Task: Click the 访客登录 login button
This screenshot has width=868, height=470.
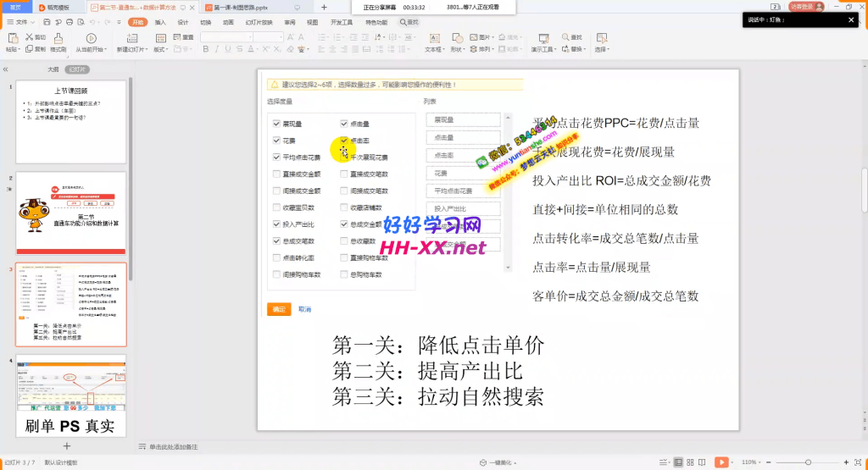Action: pos(807,7)
